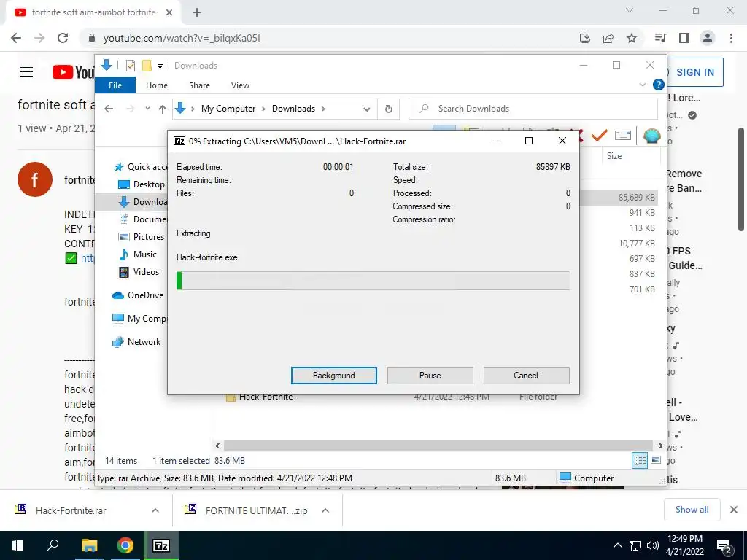Open options for Hack-Fortnite.rar download
Screen dimensions: 747x560
pyautogui.click(x=155, y=510)
